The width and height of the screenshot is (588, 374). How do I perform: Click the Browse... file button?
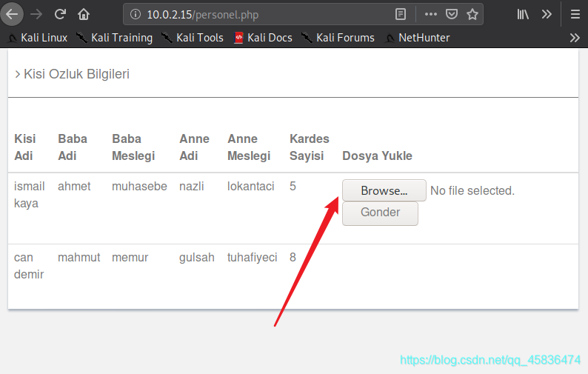pos(384,190)
